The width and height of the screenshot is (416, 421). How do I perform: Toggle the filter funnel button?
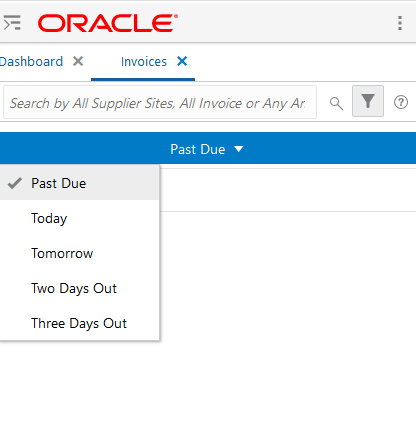coord(368,101)
